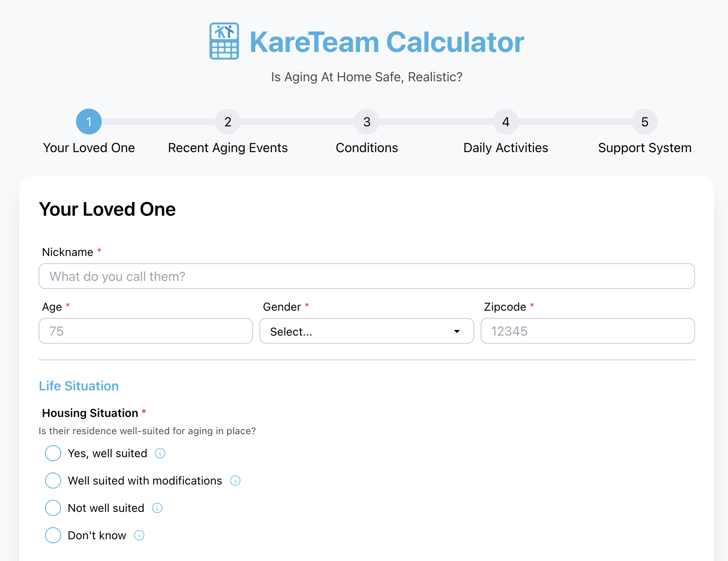Screen dimensions: 728x561
Task: Show info for "Well suited with modifications"
Action: pos(235,481)
